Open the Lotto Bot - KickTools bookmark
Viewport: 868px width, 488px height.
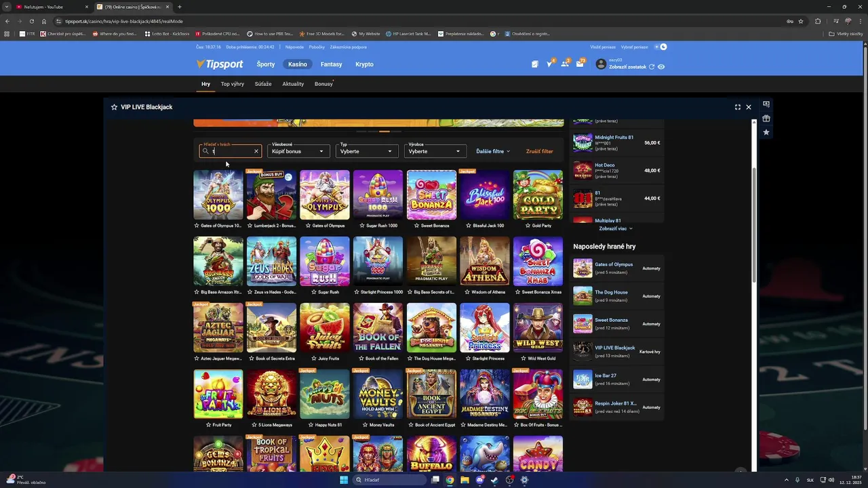coord(167,33)
